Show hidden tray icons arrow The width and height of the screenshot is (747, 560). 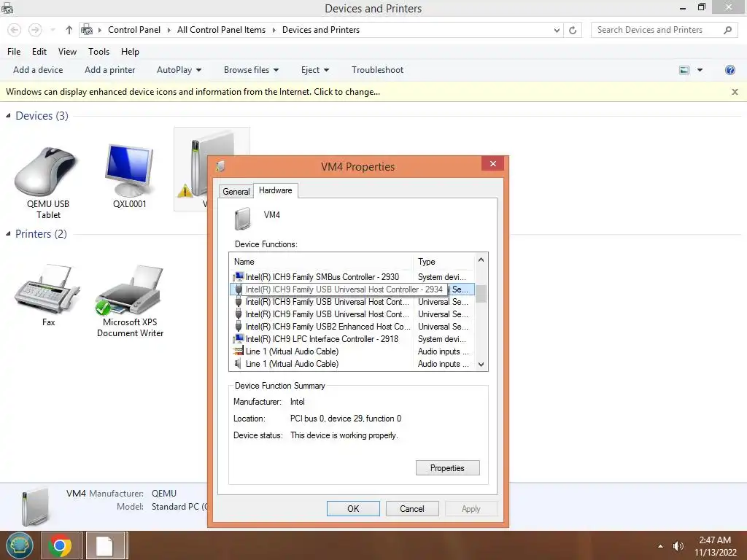(660, 546)
